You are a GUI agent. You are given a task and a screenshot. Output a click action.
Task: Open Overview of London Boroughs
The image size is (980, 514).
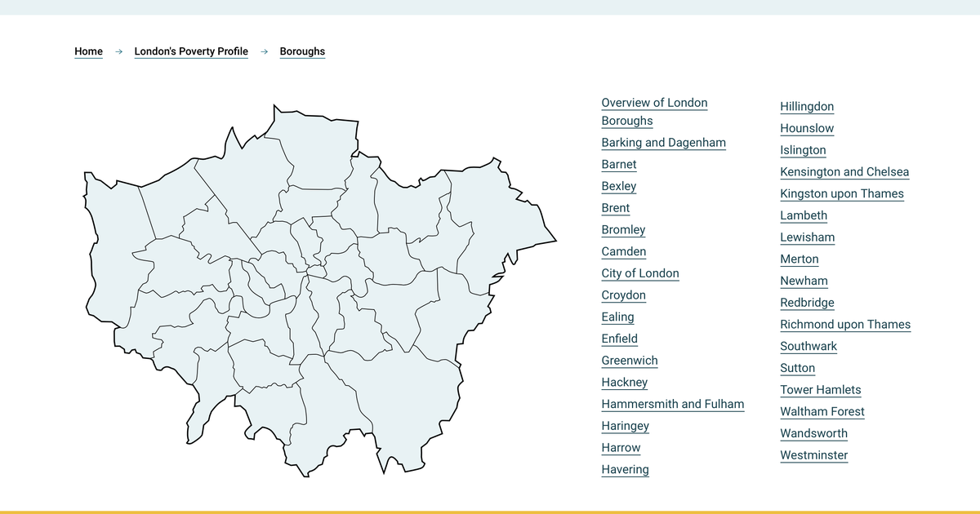(x=654, y=111)
